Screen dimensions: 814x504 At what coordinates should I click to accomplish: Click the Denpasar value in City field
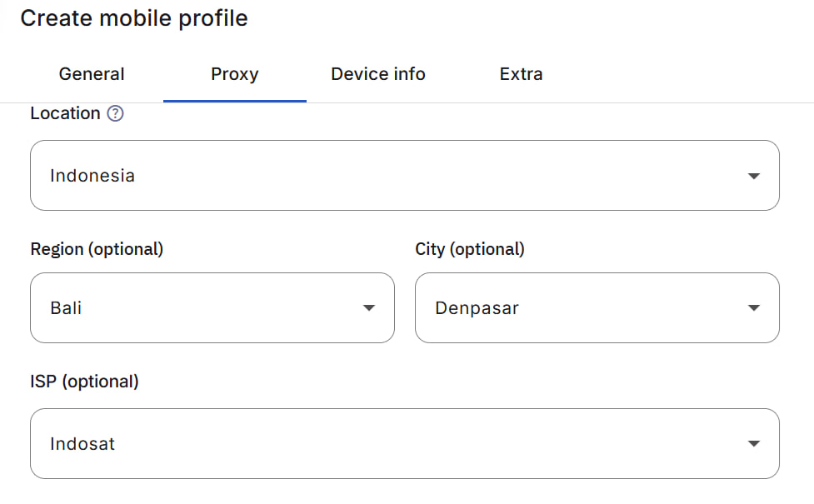pyautogui.click(x=477, y=308)
